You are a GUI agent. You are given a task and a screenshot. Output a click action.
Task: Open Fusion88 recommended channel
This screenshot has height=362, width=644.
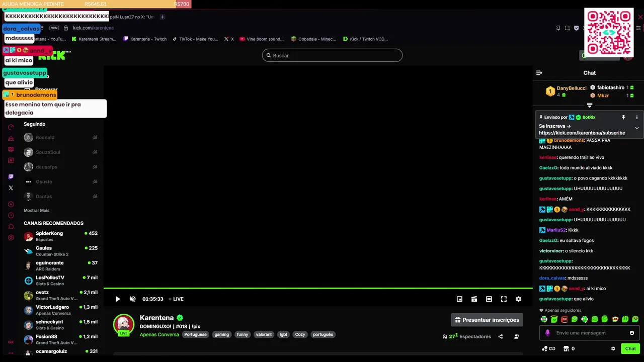(60, 339)
